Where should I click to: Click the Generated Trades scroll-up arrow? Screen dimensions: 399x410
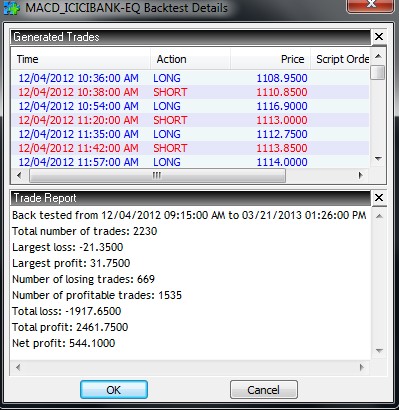click(378, 56)
